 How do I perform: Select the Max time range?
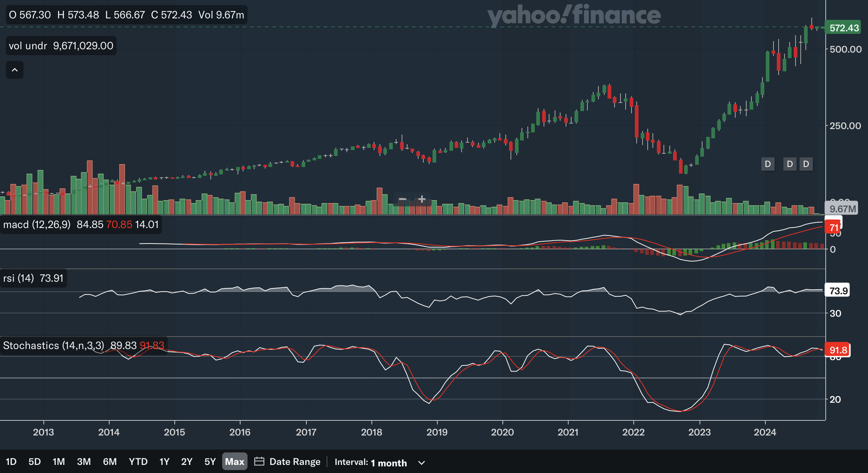click(x=234, y=462)
